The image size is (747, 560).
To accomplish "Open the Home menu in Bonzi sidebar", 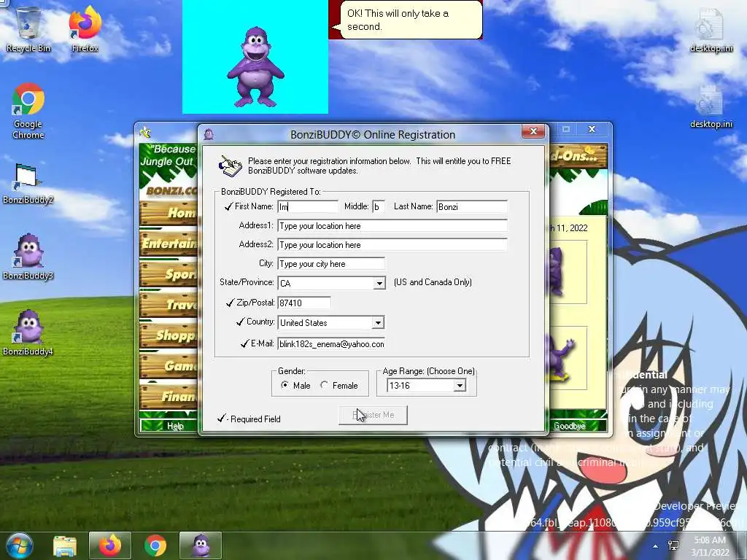I will pos(169,212).
